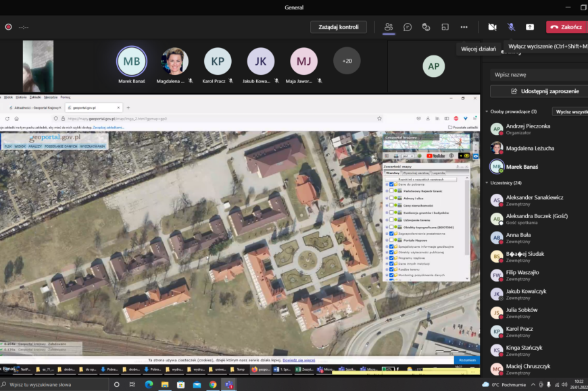Open the POBIERANIE DANYCH menu

(x=61, y=147)
